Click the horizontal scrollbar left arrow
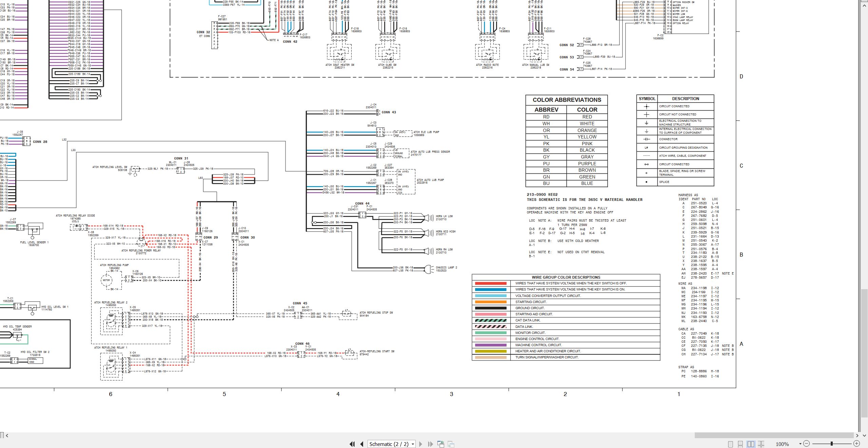Image resolution: width=868 pixels, height=448 pixels. [x=7, y=435]
